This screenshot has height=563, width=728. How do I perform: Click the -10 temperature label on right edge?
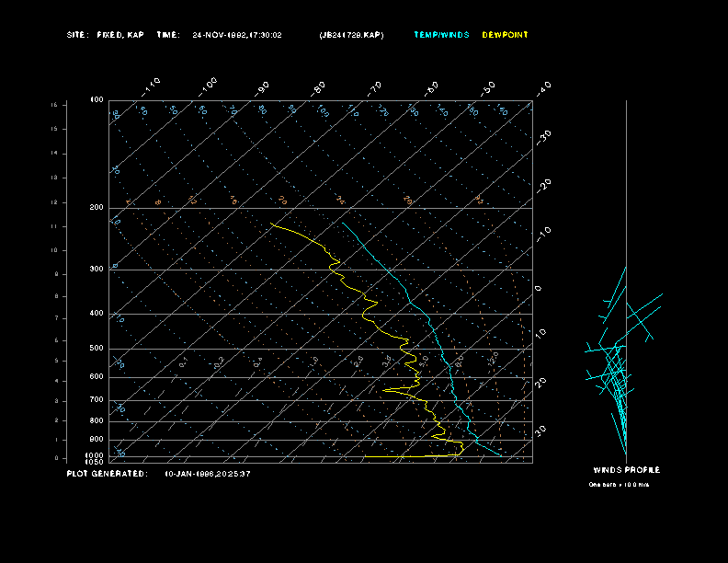pyautogui.click(x=544, y=235)
